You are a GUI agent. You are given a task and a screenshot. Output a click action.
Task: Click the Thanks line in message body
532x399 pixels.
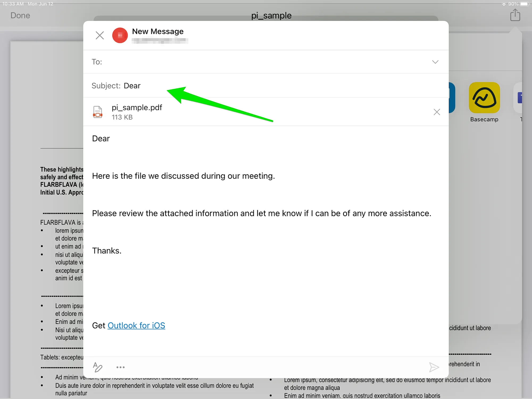click(x=107, y=251)
